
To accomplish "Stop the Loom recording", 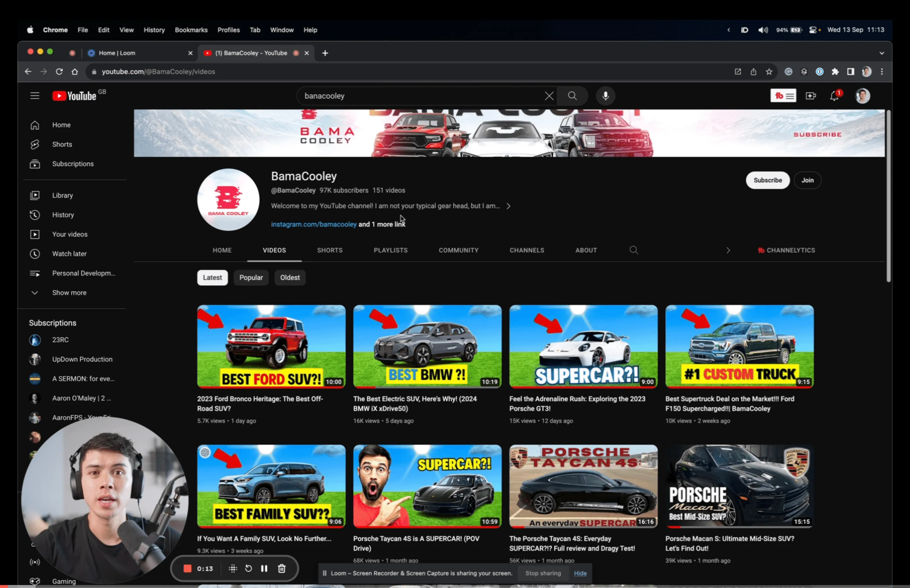I will (x=187, y=568).
